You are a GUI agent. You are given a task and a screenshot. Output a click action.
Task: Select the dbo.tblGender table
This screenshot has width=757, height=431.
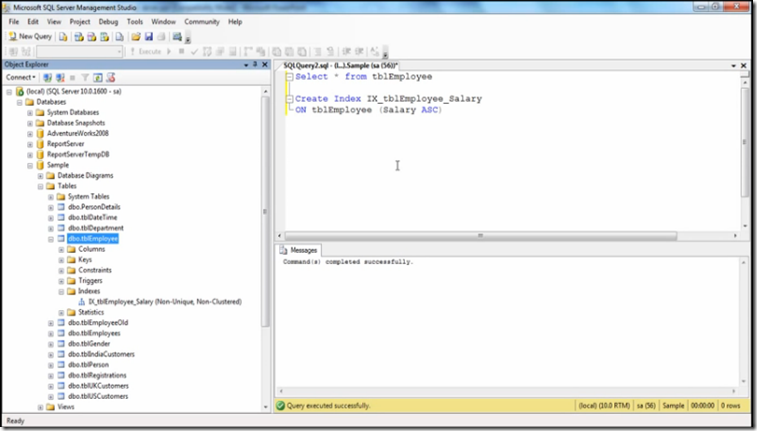[89, 344]
